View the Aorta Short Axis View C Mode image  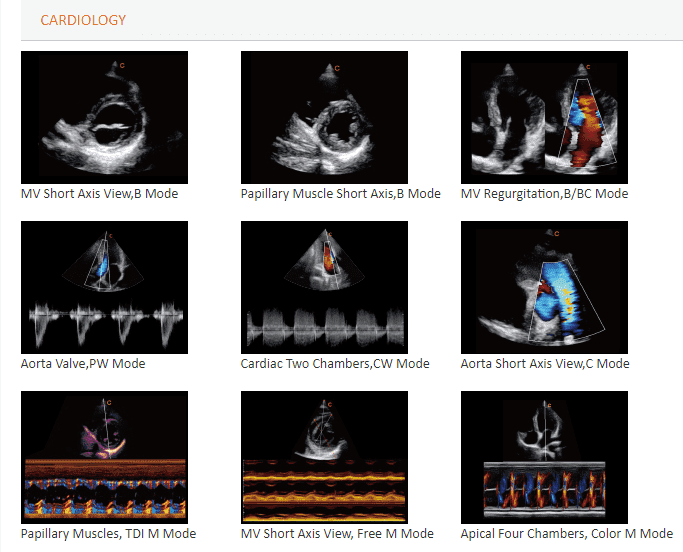(544, 287)
